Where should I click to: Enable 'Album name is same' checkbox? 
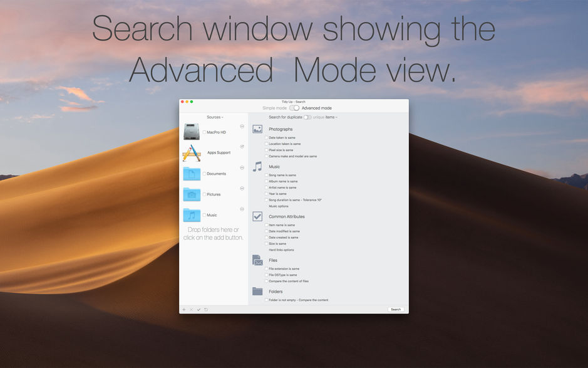click(267, 181)
